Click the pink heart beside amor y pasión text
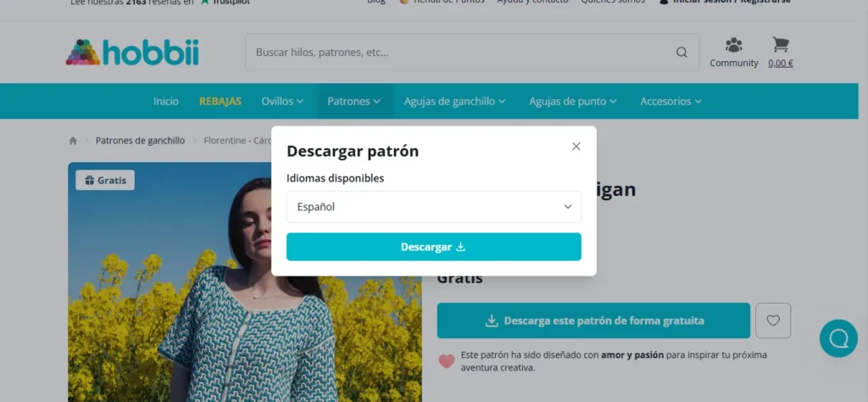The width and height of the screenshot is (868, 402). click(x=446, y=361)
